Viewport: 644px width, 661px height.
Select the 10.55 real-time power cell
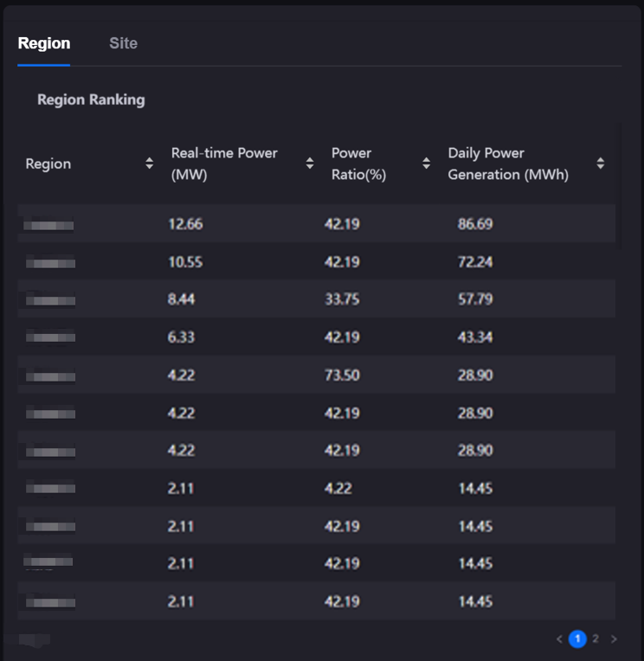(185, 262)
